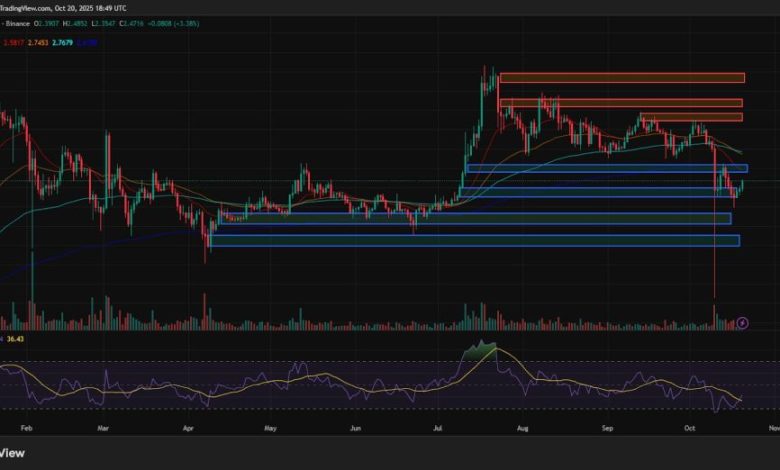Click the Oct label on time axis
This screenshot has height=470, width=780.
688,424
